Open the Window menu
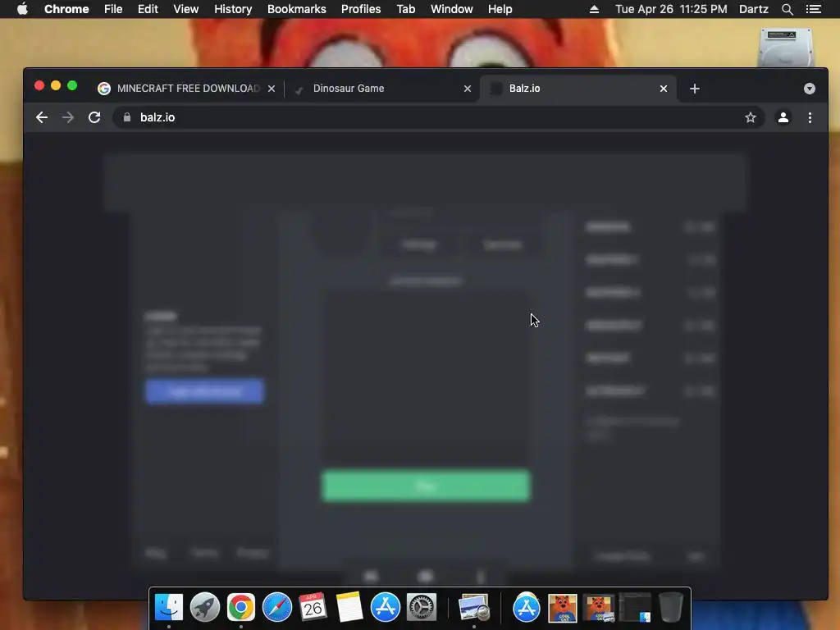Image resolution: width=840 pixels, height=630 pixels. (x=452, y=9)
